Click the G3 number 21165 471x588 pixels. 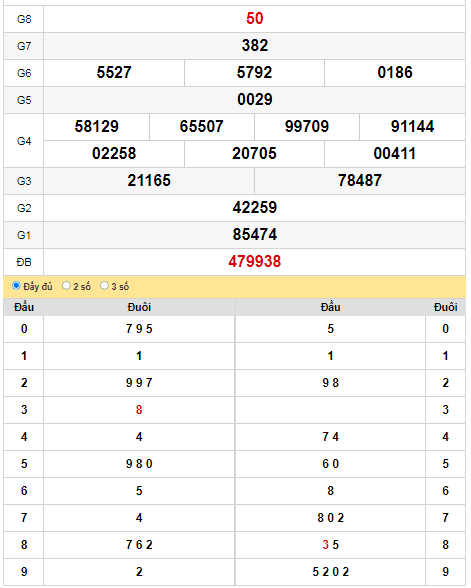point(149,180)
